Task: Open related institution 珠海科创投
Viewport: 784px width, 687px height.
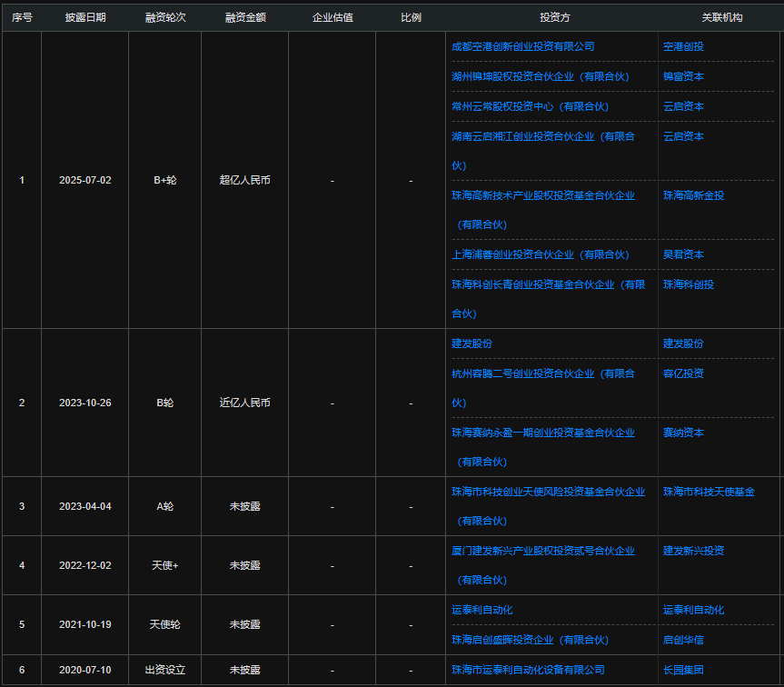Action: [x=689, y=284]
